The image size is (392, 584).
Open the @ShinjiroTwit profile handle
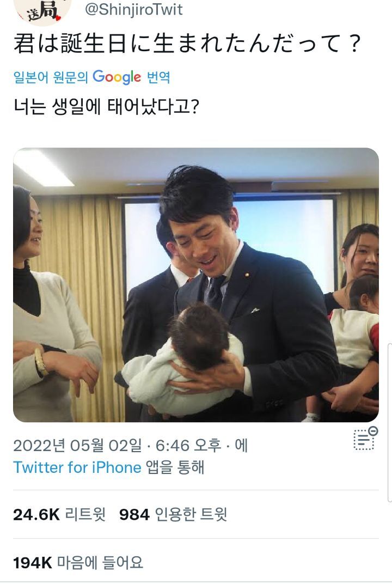[x=133, y=9]
